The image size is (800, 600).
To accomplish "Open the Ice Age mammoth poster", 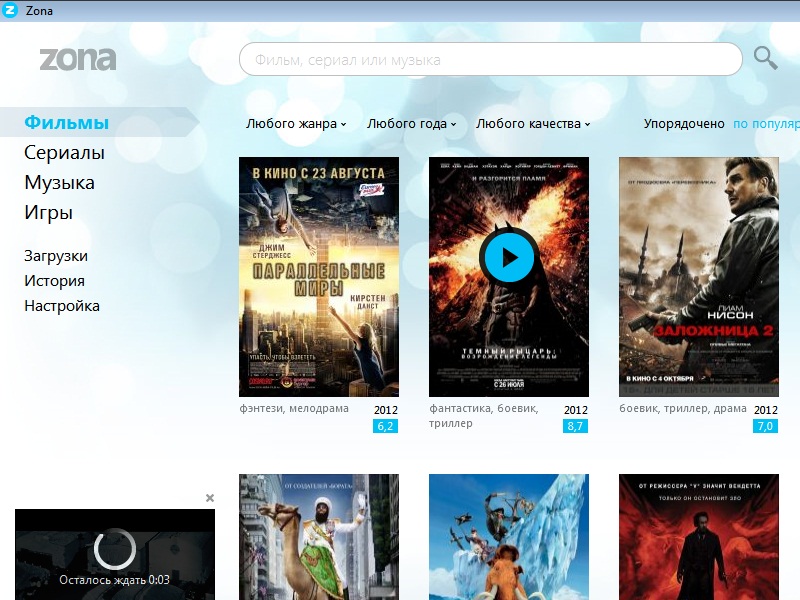I will point(509,537).
